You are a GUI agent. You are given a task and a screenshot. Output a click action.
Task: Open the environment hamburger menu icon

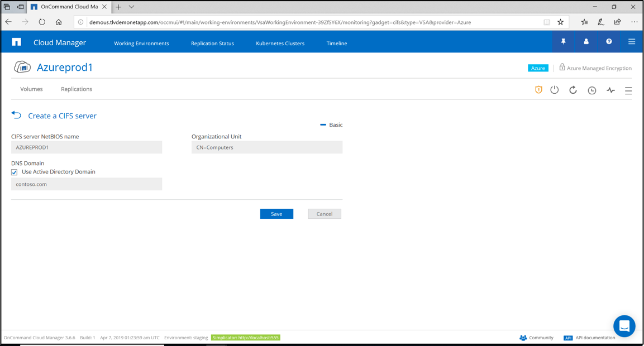pyautogui.click(x=628, y=90)
